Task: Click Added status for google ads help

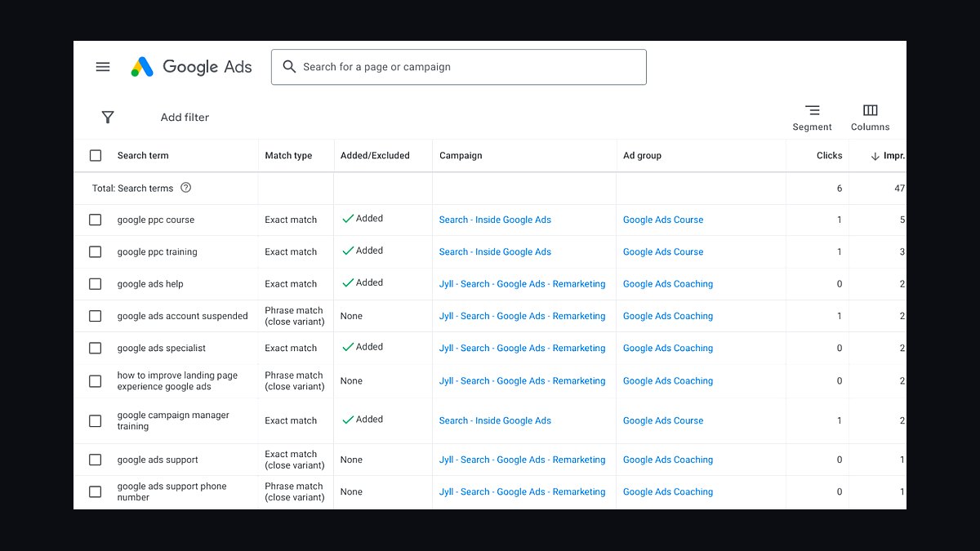Action: pos(363,282)
